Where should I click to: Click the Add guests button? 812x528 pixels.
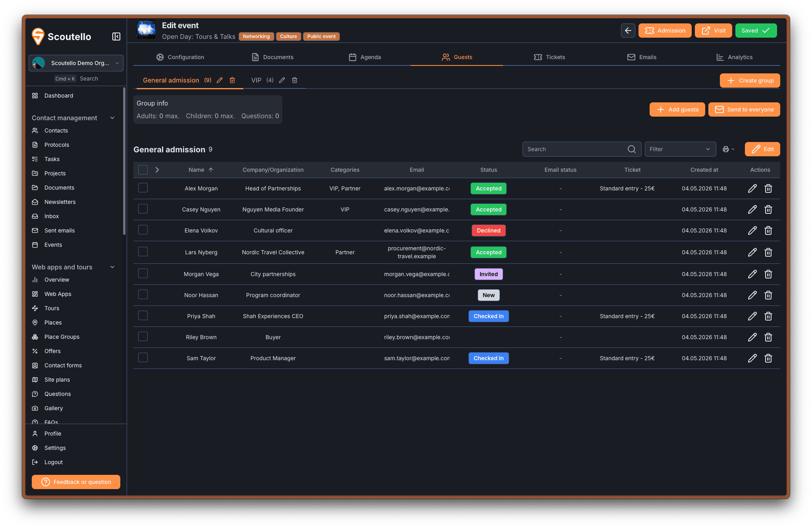(x=677, y=109)
